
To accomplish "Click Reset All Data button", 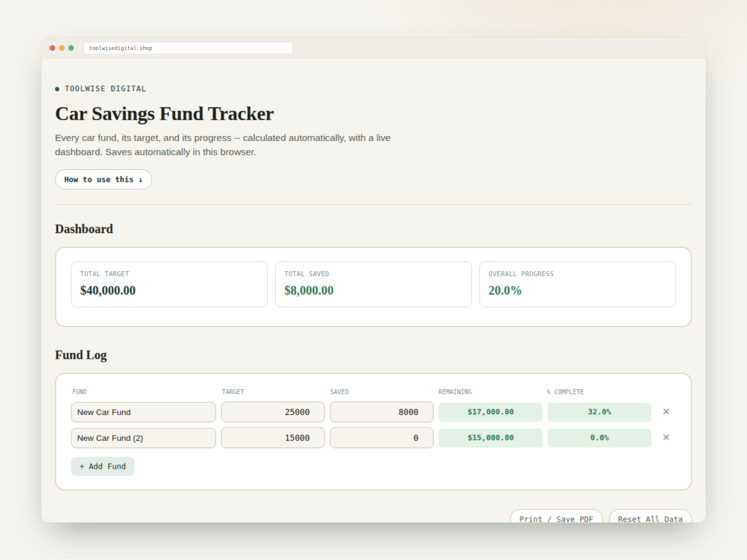I will click(650, 516).
